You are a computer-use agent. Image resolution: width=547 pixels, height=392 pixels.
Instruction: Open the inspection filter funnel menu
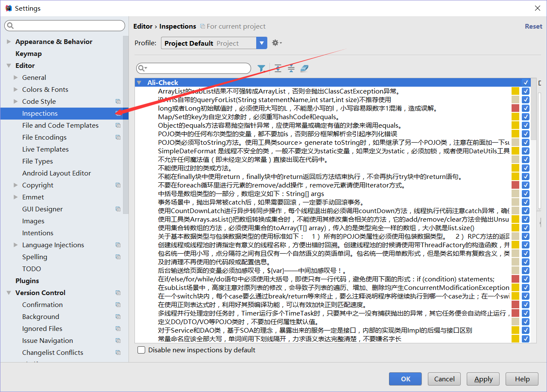(261, 68)
